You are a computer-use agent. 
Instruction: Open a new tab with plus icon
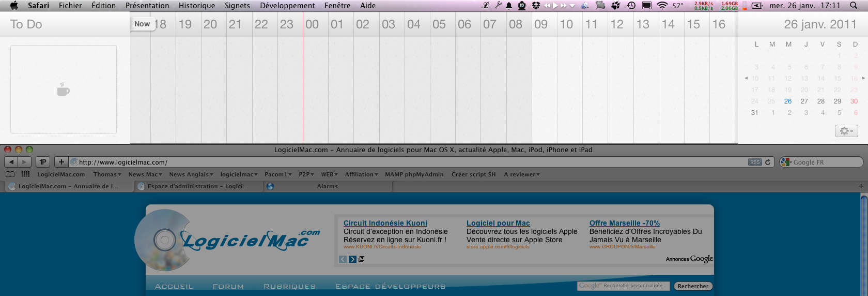pyautogui.click(x=861, y=186)
